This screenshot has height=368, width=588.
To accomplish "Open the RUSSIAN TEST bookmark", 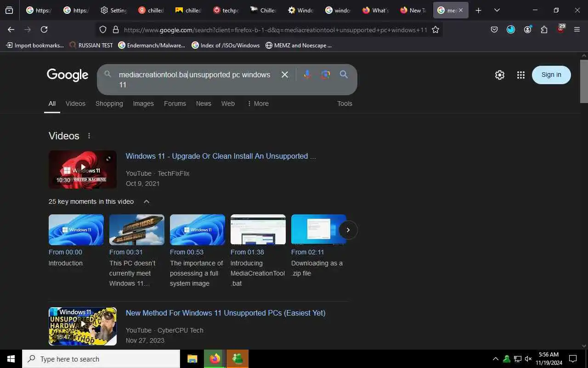I will [91, 45].
